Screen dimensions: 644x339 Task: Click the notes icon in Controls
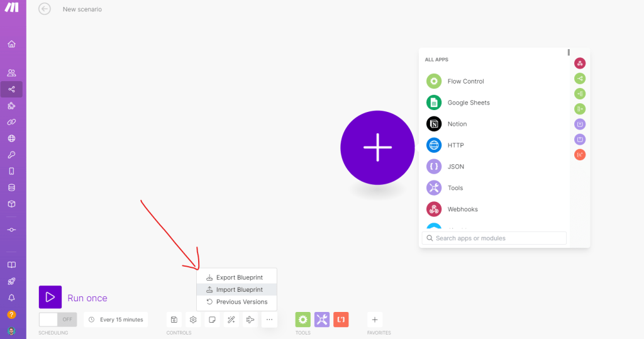pyautogui.click(x=213, y=320)
